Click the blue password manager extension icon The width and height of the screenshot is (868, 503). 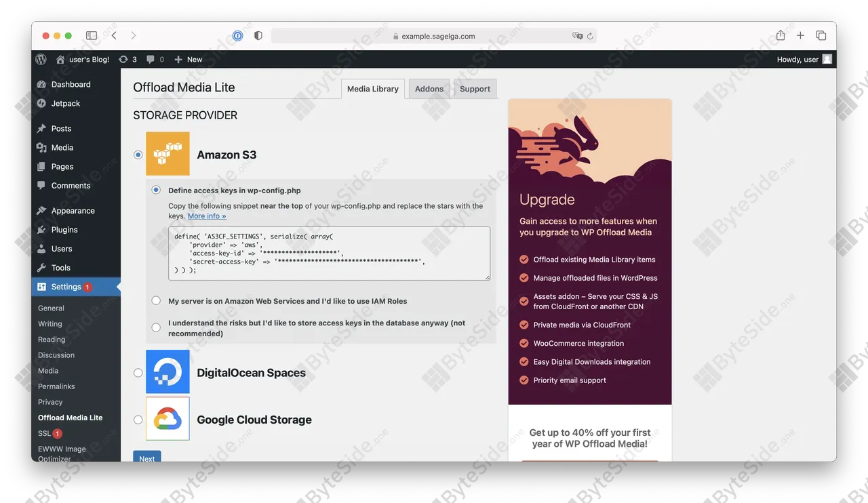pos(237,36)
